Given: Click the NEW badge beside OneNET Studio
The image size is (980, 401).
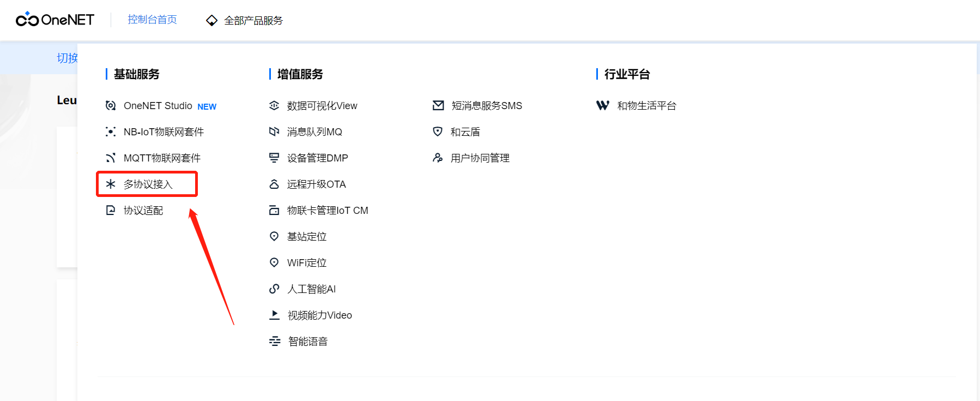Looking at the screenshot, I should tap(207, 107).
